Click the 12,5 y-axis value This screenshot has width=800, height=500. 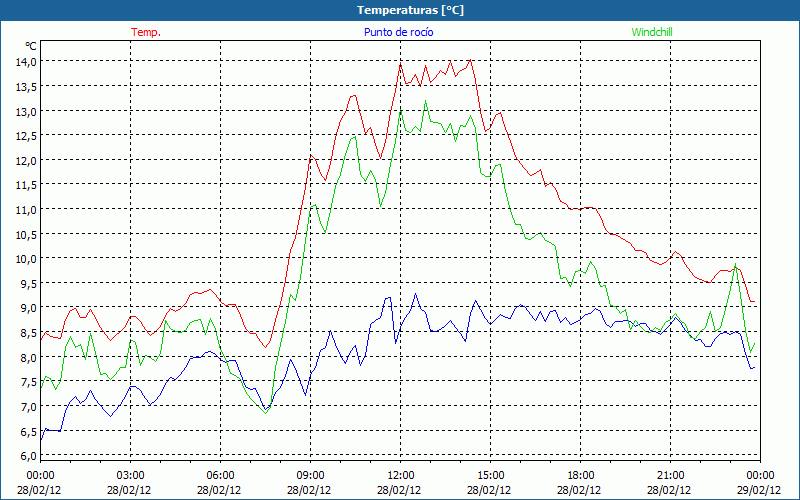[x=27, y=136]
